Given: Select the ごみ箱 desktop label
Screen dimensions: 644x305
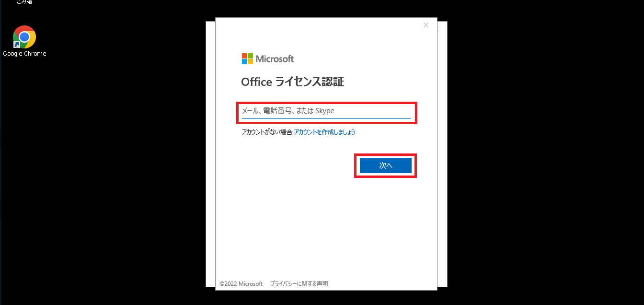Looking at the screenshot, I should pos(24,2).
